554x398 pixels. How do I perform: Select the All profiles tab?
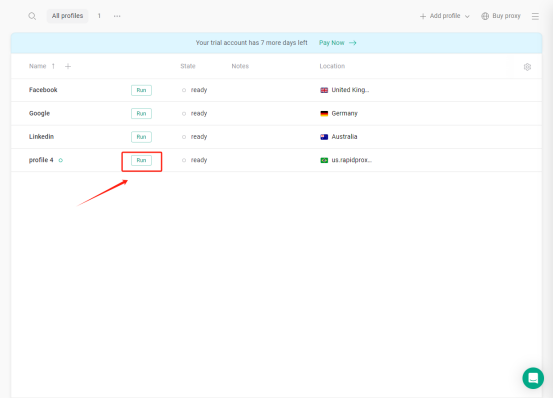67,16
